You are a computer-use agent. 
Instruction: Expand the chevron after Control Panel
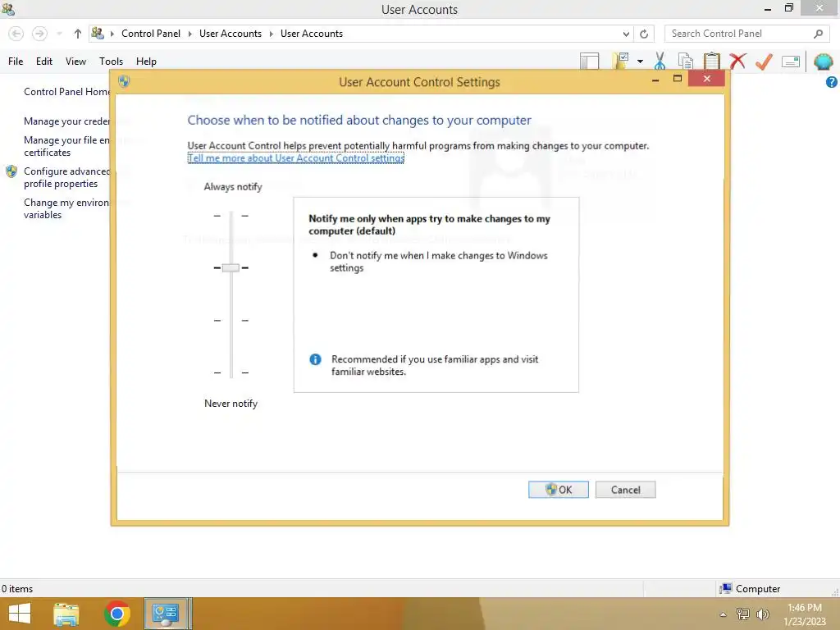tap(189, 34)
